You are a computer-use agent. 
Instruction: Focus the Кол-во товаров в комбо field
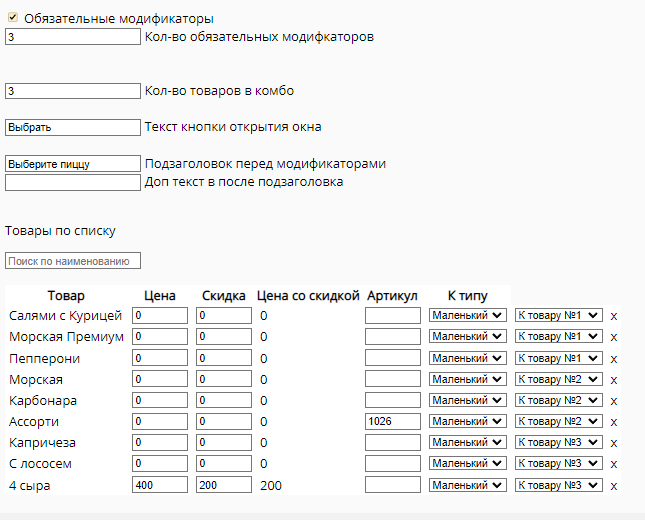(x=73, y=91)
